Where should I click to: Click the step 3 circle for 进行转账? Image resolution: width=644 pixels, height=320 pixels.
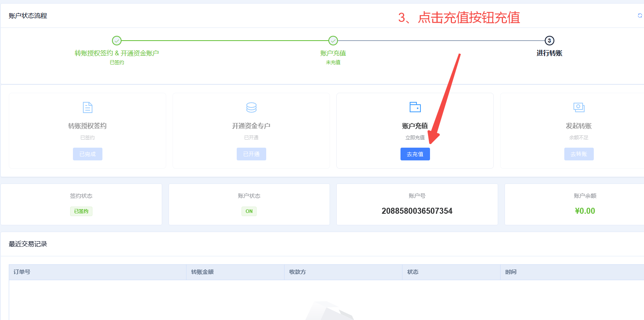tap(549, 41)
